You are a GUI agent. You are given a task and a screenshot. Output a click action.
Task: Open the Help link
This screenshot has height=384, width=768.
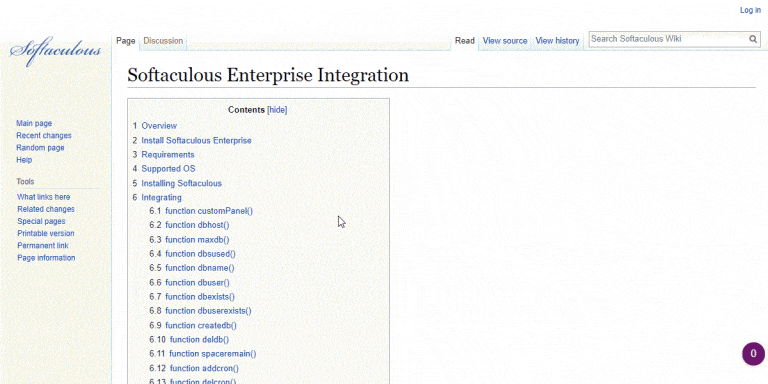click(x=24, y=160)
